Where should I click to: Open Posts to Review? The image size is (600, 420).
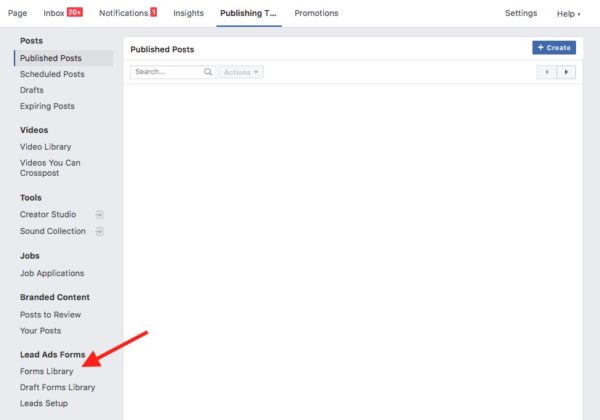pos(51,315)
